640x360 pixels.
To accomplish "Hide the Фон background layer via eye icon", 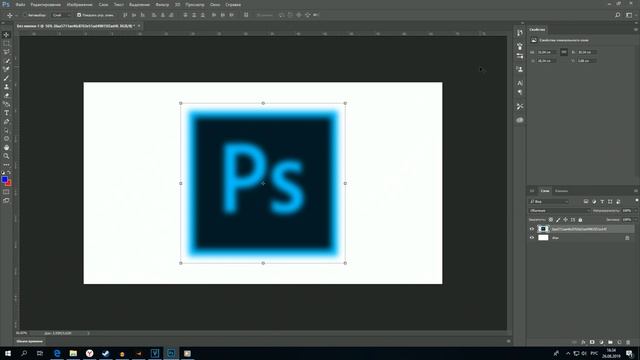I will pos(532,238).
